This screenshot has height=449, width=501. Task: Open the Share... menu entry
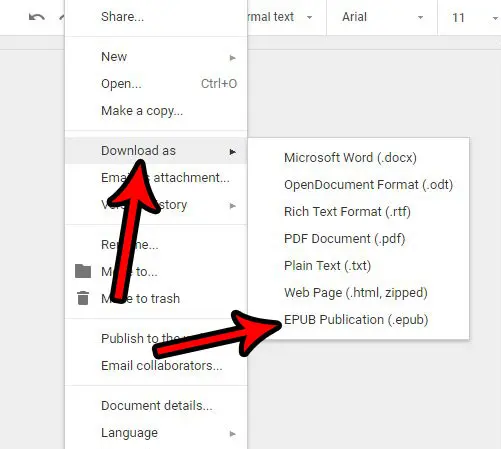(x=156, y=17)
